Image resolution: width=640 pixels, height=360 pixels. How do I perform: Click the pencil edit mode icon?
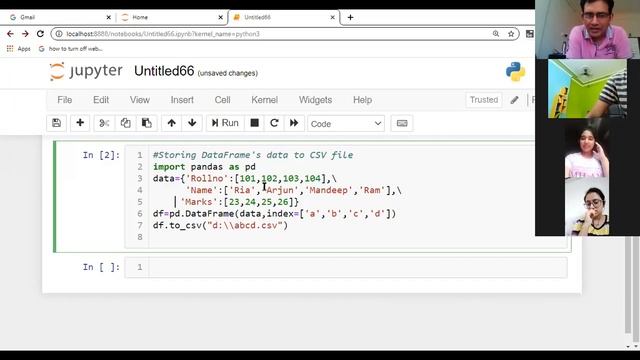tap(514, 100)
